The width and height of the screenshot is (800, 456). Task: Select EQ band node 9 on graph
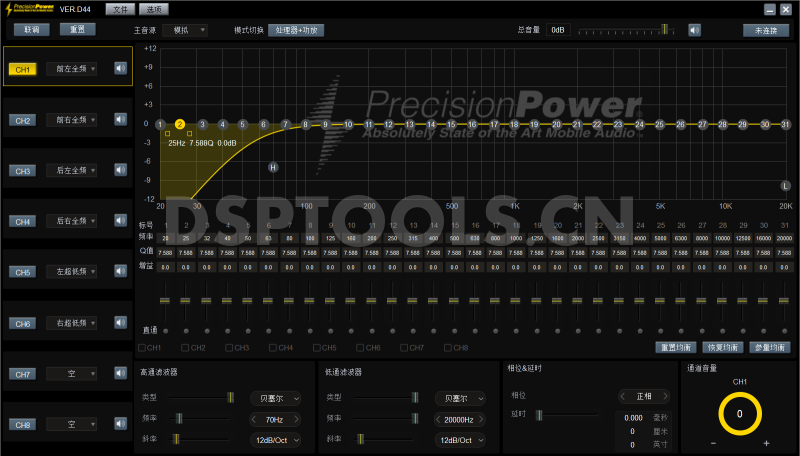pyautogui.click(x=326, y=124)
